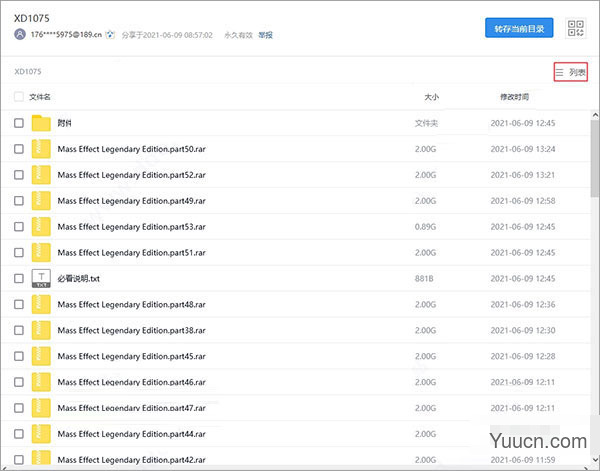
Task: Check the box for the 附件 folder
Action: click(19, 123)
